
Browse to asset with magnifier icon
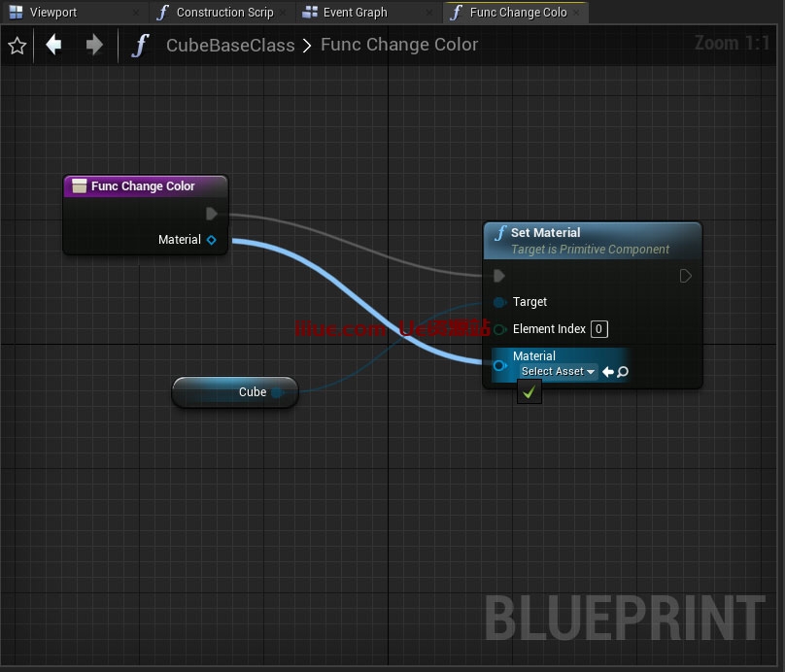tap(623, 372)
